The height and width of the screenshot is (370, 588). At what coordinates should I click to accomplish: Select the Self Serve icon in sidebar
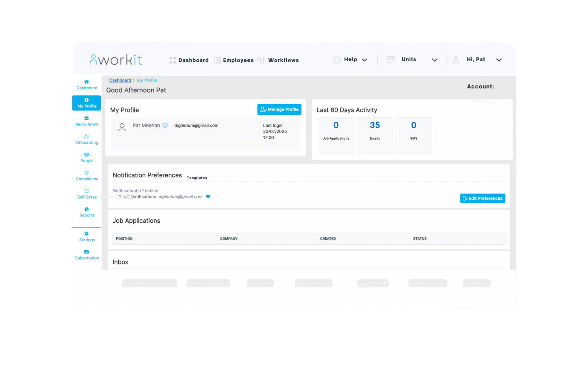87,192
